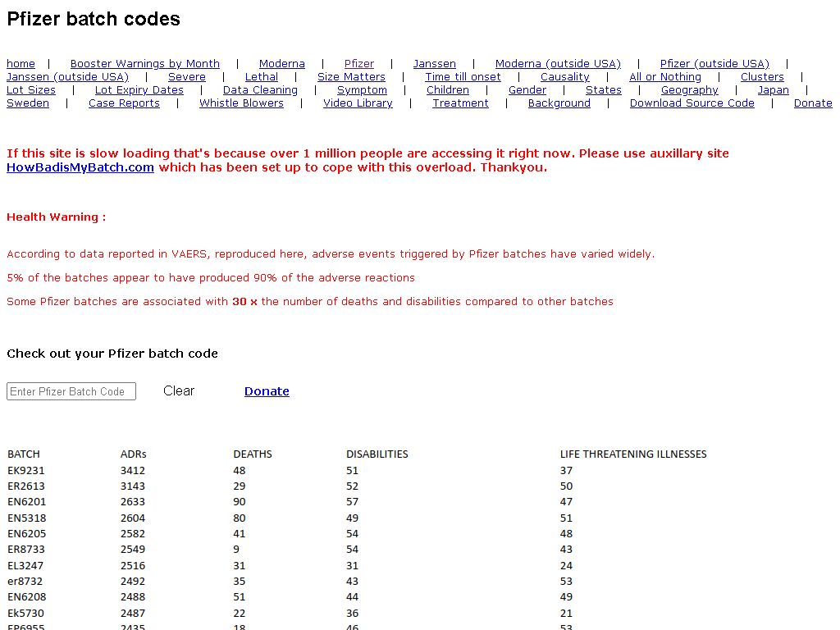Viewport: 840px width, 630px height.
Task: Select LIFE THREATENING ILLNESSES column header
Action: (633, 454)
